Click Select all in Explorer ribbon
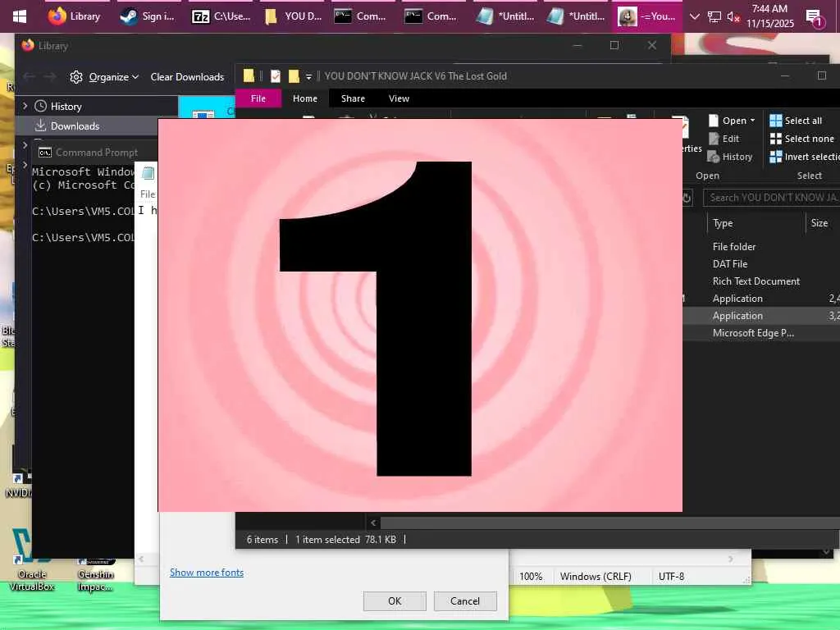The image size is (840, 630). pyautogui.click(x=796, y=121)
